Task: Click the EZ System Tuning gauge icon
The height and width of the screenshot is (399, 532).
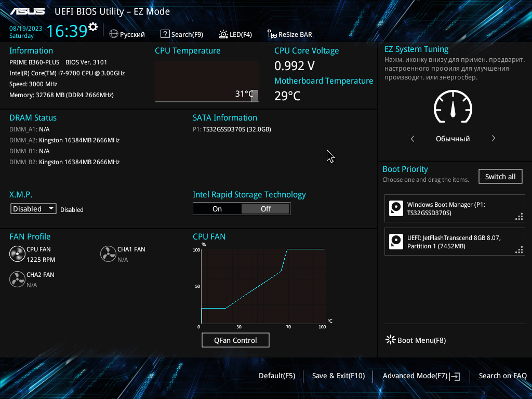Action: point(453,107)
